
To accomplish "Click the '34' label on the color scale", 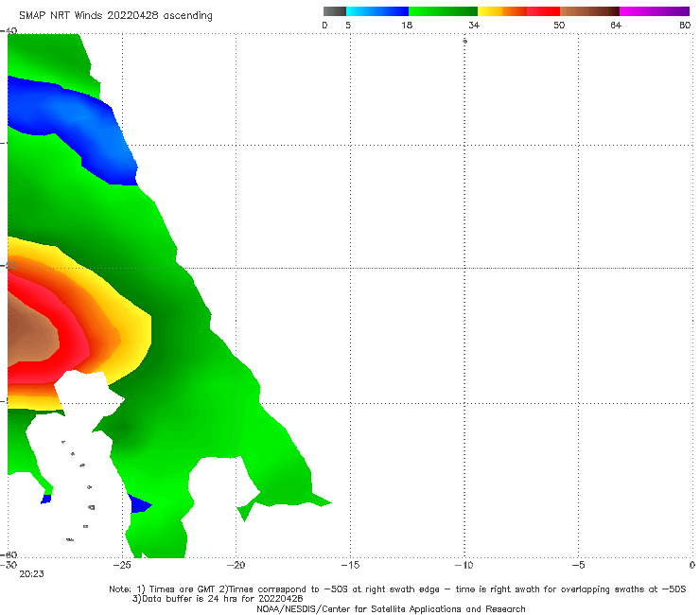I will click(474, 25).
